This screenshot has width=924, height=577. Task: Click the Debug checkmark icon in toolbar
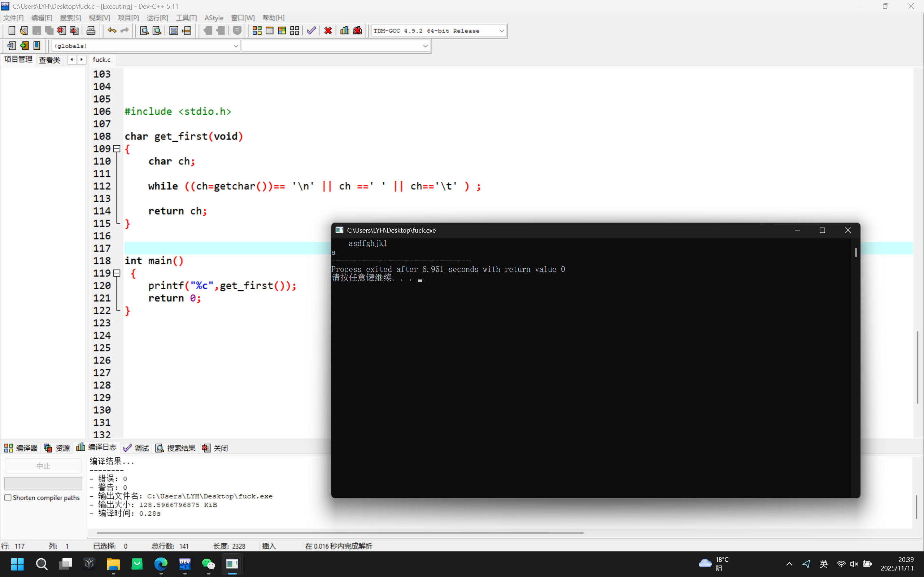(311, 31)
